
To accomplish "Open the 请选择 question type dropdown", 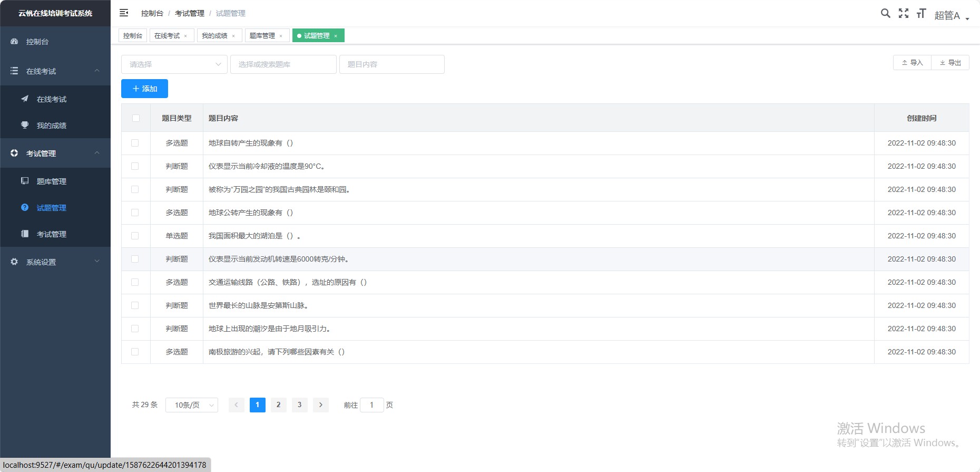I will tap(174, 64).
